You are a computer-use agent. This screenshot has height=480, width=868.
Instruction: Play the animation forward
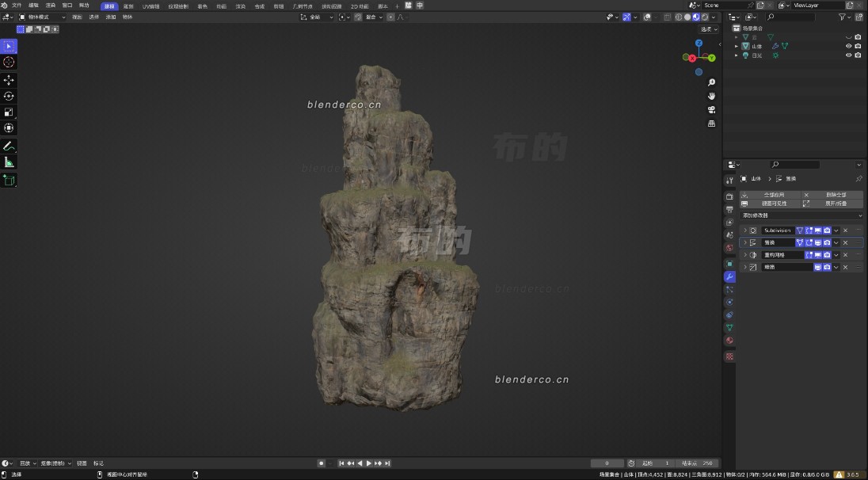[369, 463]
